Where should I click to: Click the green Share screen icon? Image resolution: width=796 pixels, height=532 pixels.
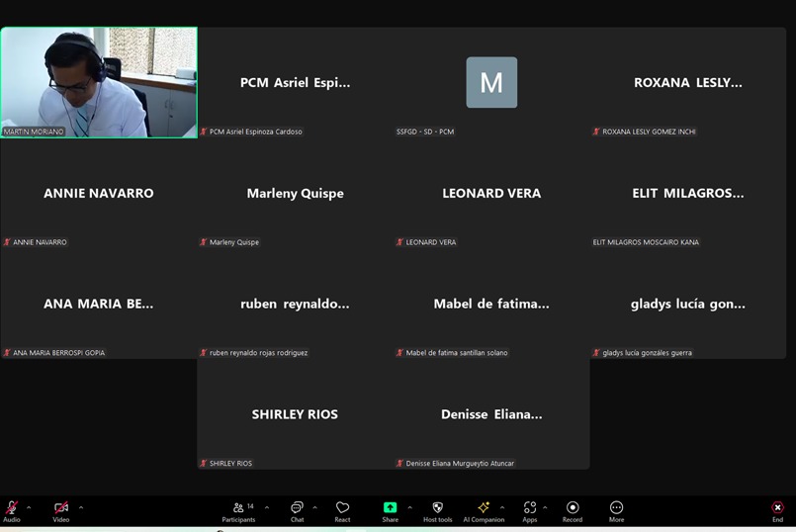391,507
